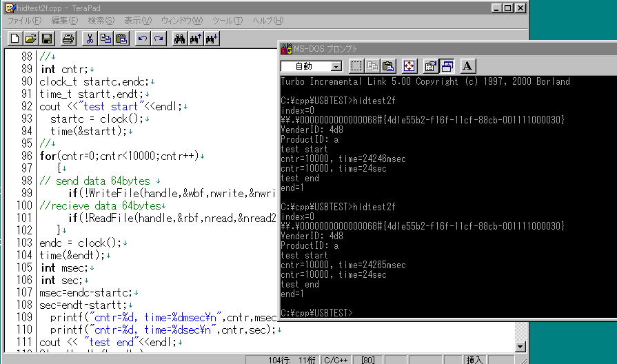Toggle full screen in MS-DOS prompt toolbar

click(409, 66)
